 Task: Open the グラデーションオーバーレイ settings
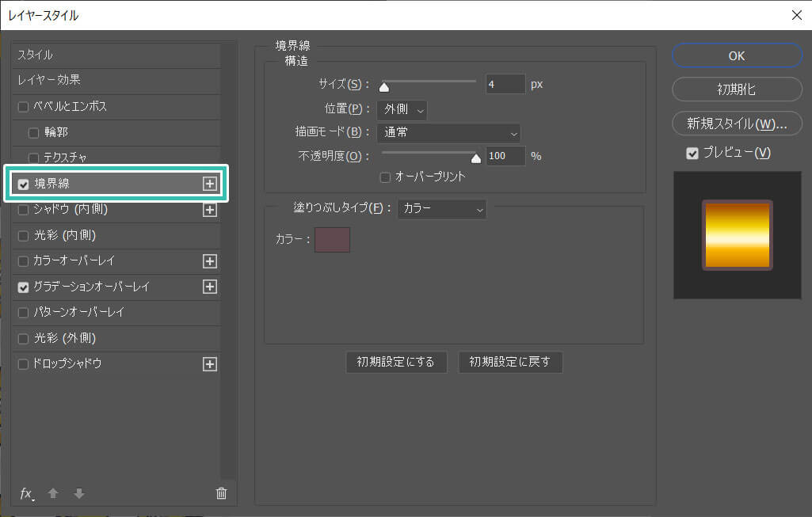click(92, 287)
